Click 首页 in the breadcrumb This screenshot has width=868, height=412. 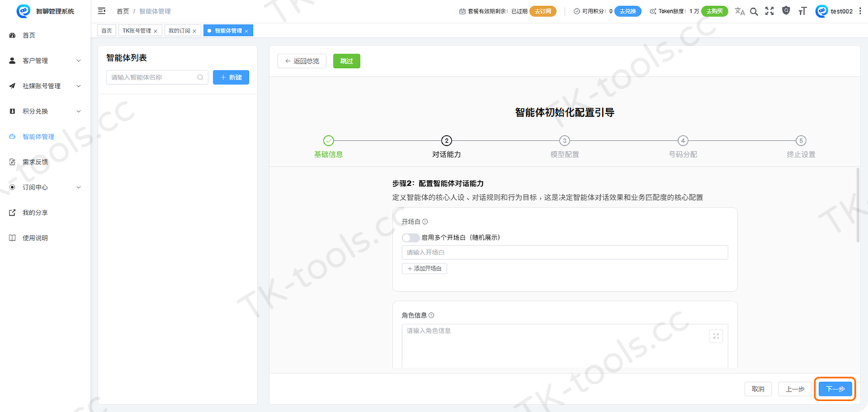(x=123, y=12)
